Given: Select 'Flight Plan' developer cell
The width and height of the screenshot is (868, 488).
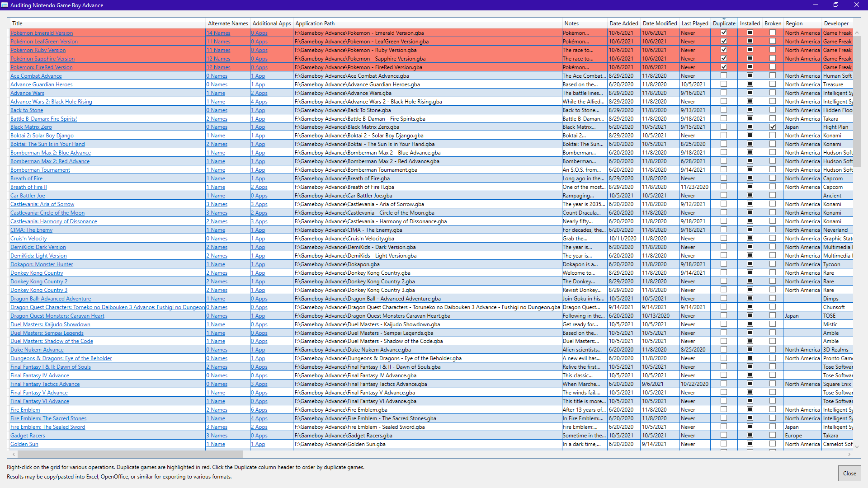Looking at the screenshot, I should (x=837, y=127).
